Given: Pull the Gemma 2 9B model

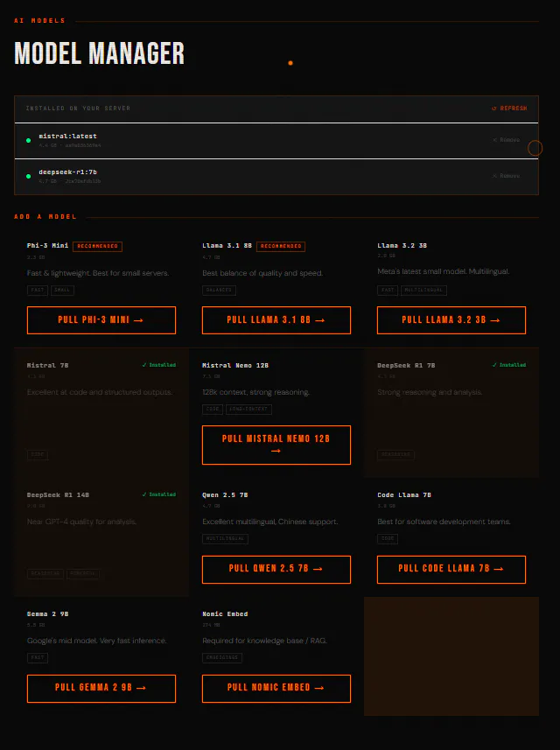Looking at the screenshot, I should [101, 688].
